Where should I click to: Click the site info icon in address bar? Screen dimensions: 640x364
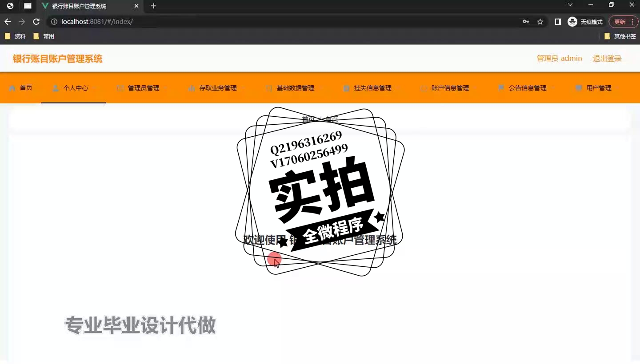point(54,22)
